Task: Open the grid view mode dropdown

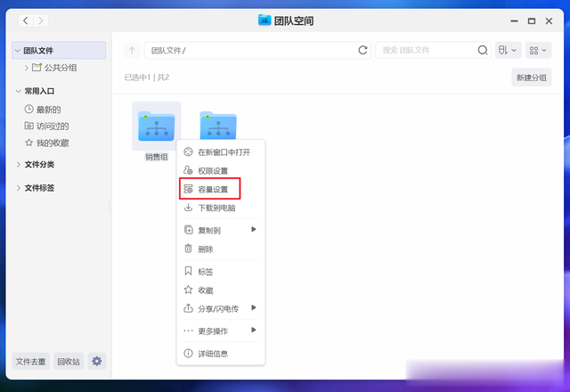Action: tap(538, 50)
